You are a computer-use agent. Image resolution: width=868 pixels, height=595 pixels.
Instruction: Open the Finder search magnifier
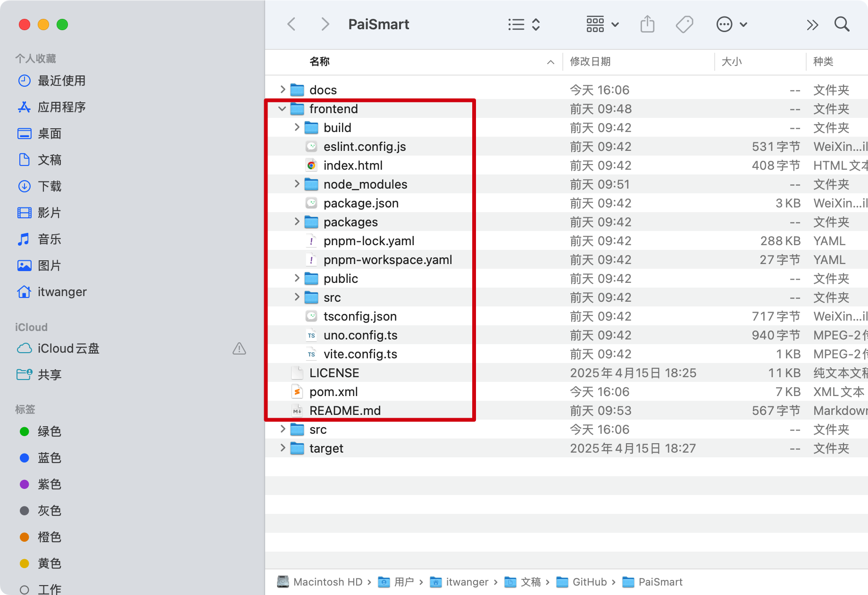coord(842,25)
